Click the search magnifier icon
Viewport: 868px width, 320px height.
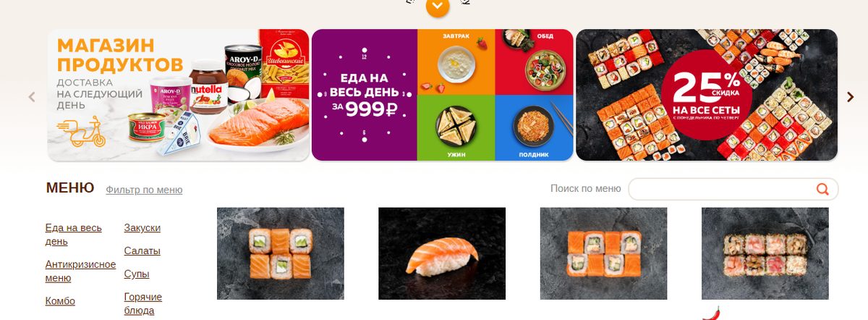click(822, 189)
